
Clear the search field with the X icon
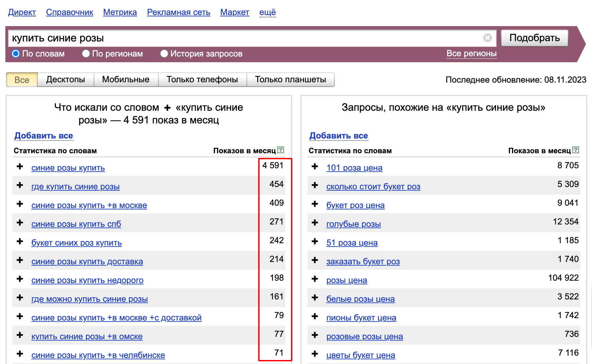[487, 38]
